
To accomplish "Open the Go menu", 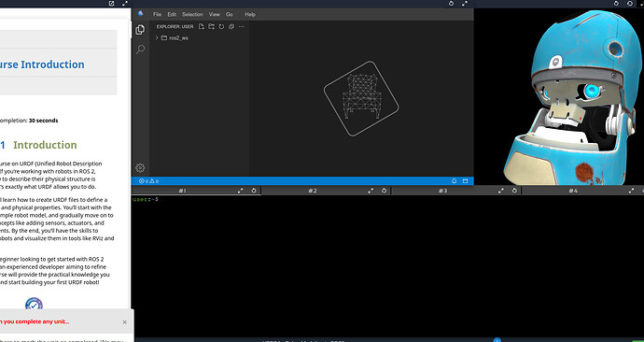I will 230,14.
